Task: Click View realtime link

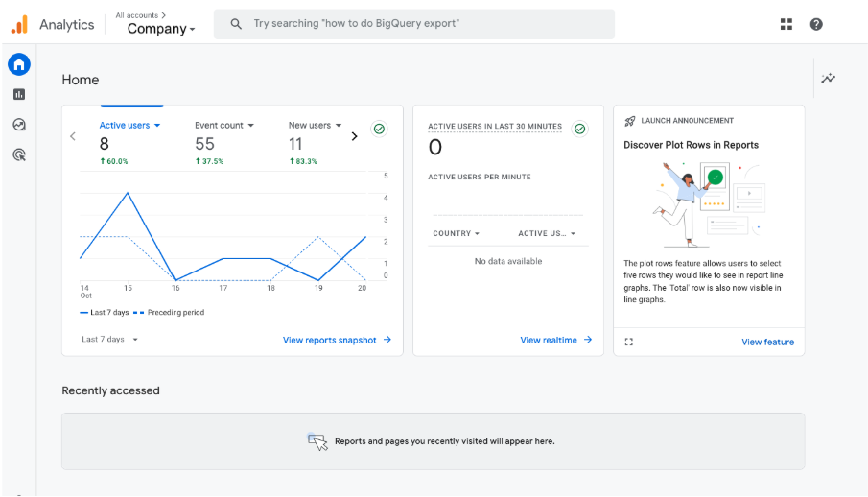Action: tap(549, 341)
